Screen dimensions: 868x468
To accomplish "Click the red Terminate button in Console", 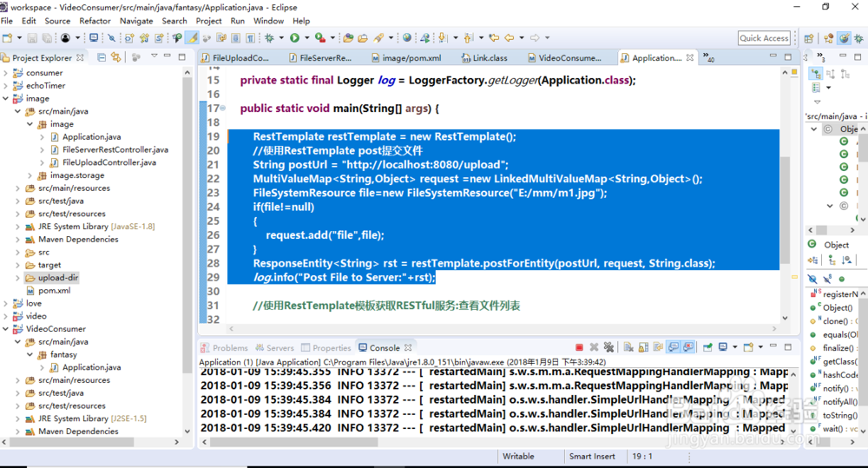I will tap(579, 347).
